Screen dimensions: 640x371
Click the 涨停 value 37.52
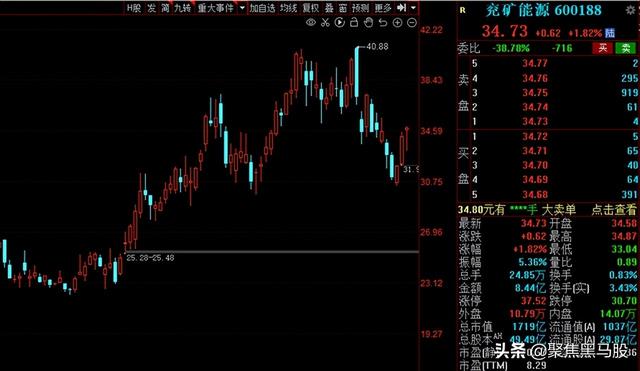tap(533, 301)
